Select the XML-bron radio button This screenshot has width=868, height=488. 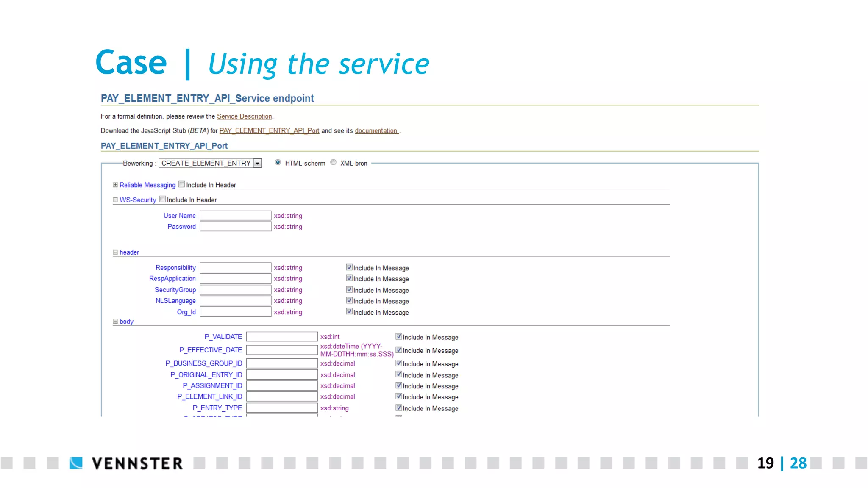(334, 162)
